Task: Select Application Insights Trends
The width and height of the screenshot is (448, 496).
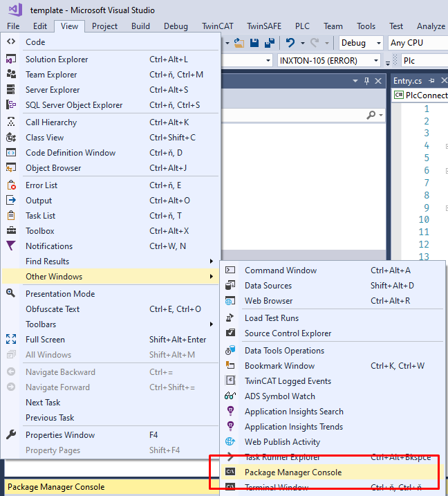Action: [333, 426]
